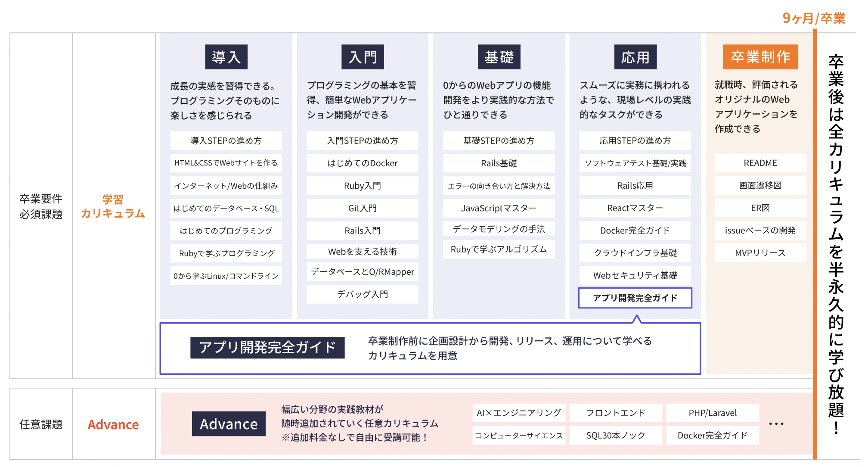
Task: Click the MVPリリース item
Action: point(760,253)
